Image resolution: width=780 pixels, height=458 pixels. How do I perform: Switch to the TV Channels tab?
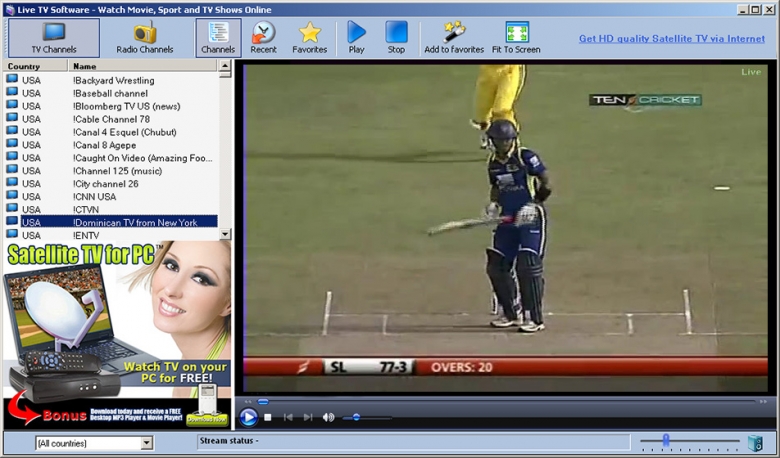tap(54, 37)
